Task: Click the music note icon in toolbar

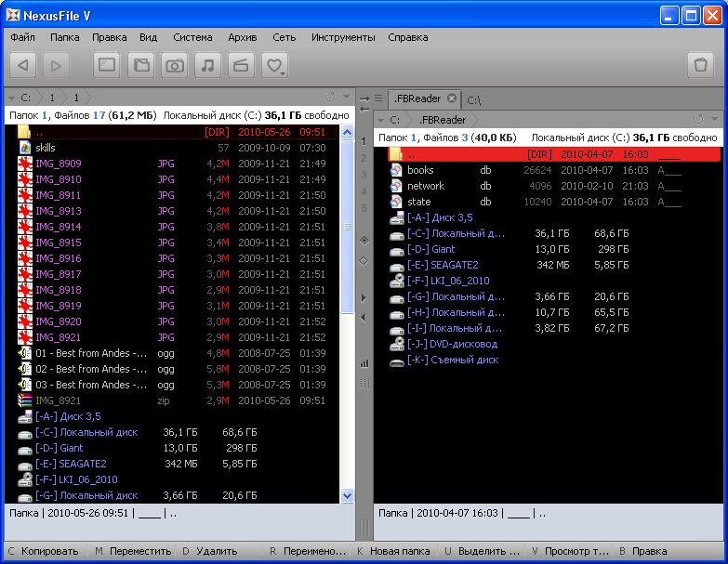Action: [207, 65]
